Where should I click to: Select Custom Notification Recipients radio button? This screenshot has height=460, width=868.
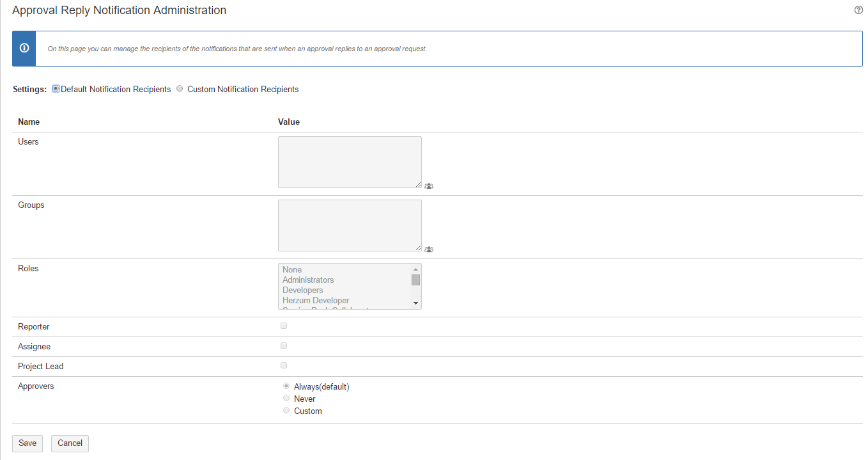tap(180, 89)
